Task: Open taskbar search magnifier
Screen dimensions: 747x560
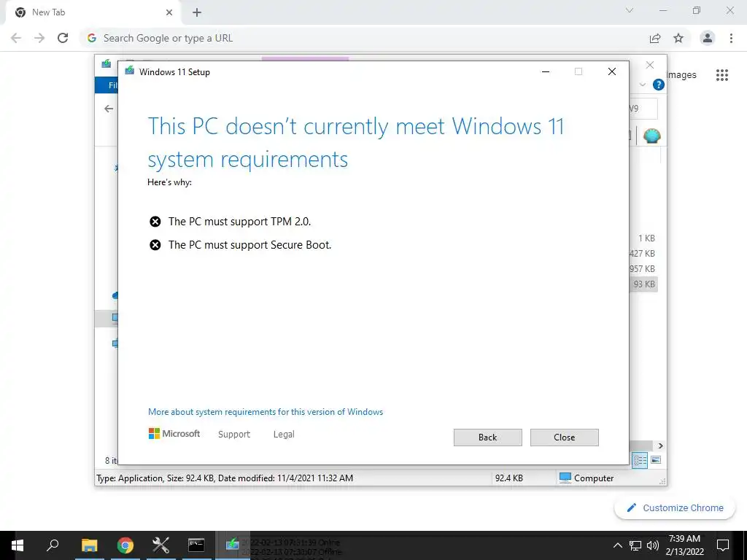Action: [x=53, y=545]
